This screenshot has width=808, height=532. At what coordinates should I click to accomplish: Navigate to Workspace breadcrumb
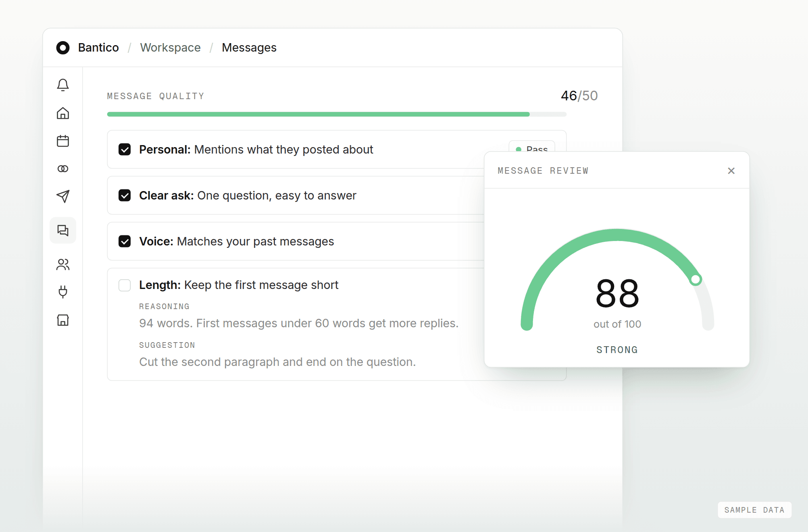pyautogui.click(x=170, y=48)
